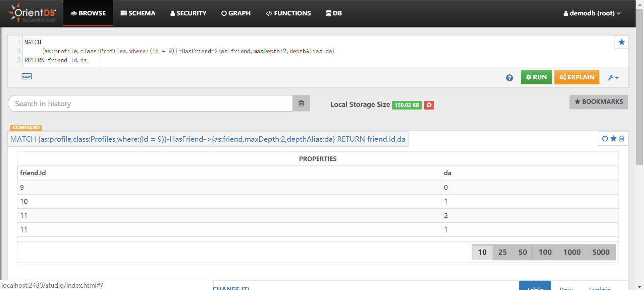Bookmark the executed command with star
The image size is (644, 290).
(x=613, y=139)
